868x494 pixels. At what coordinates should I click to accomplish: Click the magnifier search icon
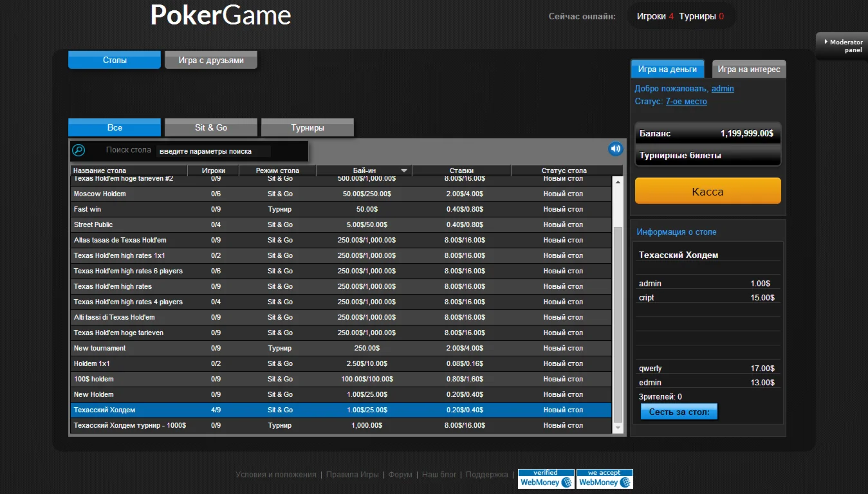78,151
